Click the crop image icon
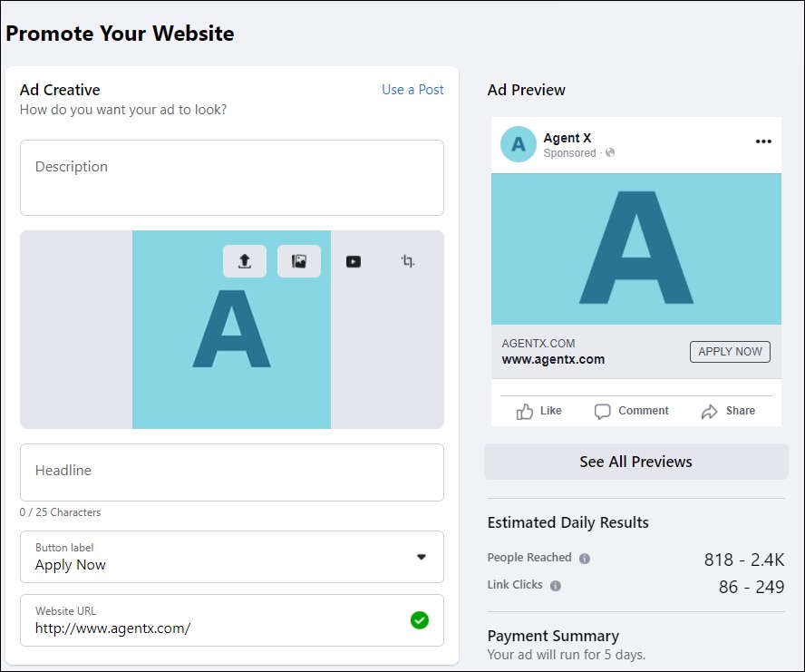Viewport: 805px width, 672px height. click(408, 261)
